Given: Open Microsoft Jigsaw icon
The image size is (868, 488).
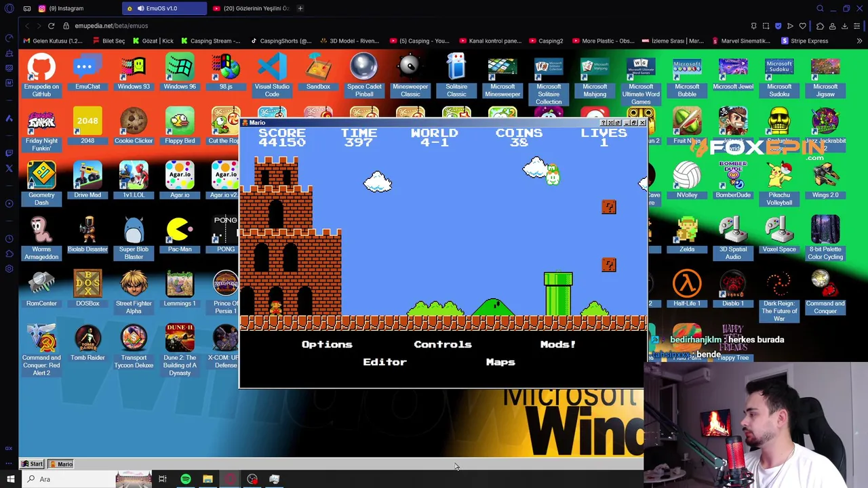Looking at the screenshot, I should [825, 75].
